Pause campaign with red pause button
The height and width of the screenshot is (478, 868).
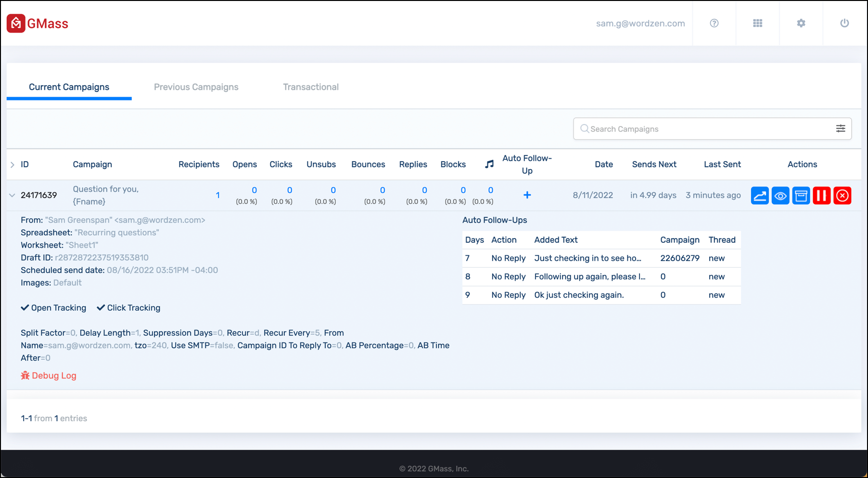(x=822, y=195)
